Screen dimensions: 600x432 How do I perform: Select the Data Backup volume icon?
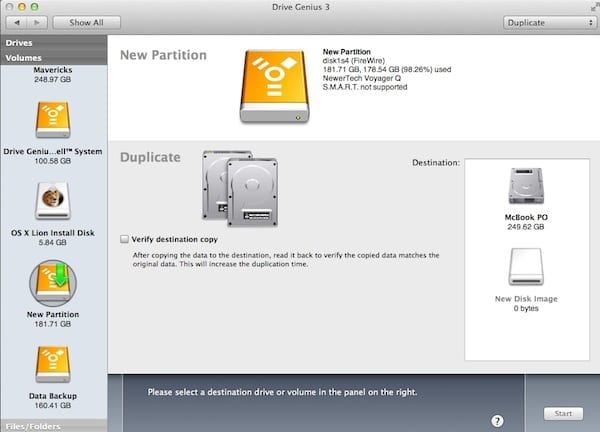click(x=53, y=365)
